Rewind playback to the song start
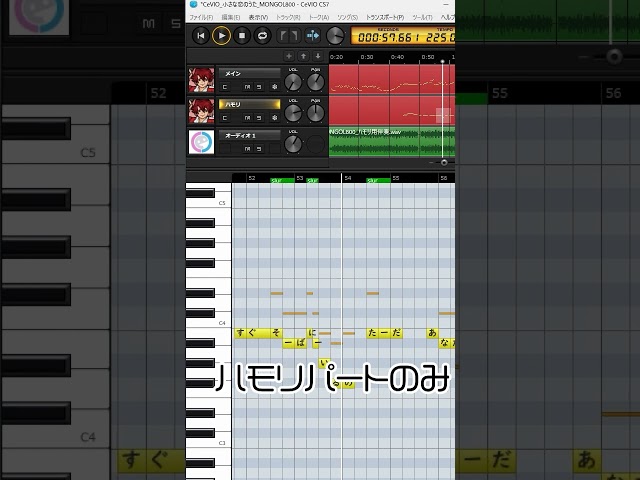This screenshot has width=640, height=480. pyautogui.click(x=200, y=36)
